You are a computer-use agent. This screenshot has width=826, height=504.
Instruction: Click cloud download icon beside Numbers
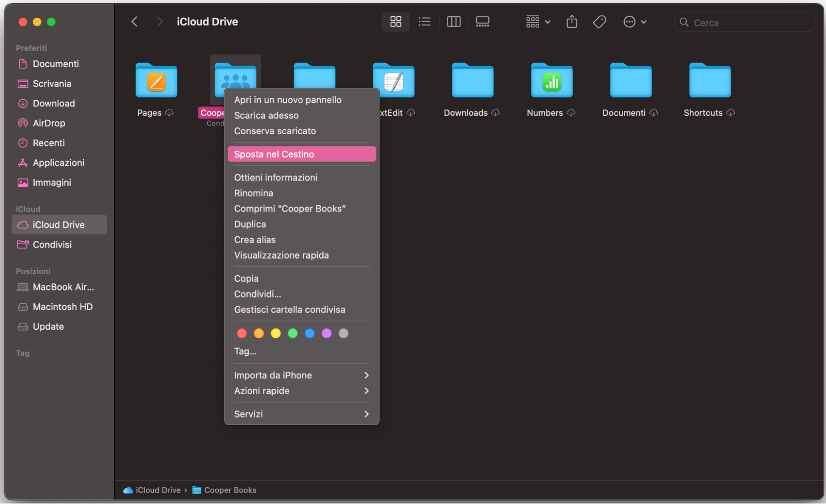coord(571,113)
